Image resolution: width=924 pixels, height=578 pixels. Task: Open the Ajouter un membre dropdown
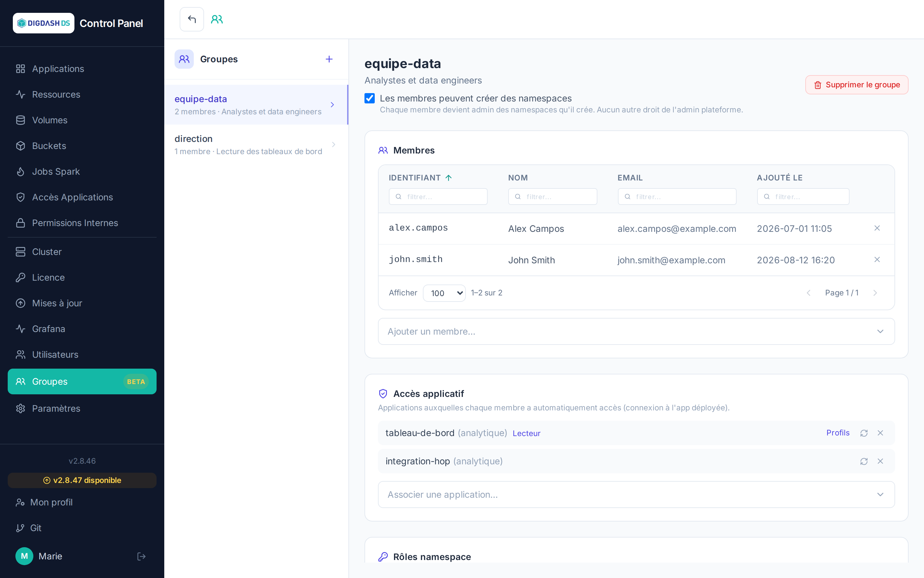click(636, 331)
